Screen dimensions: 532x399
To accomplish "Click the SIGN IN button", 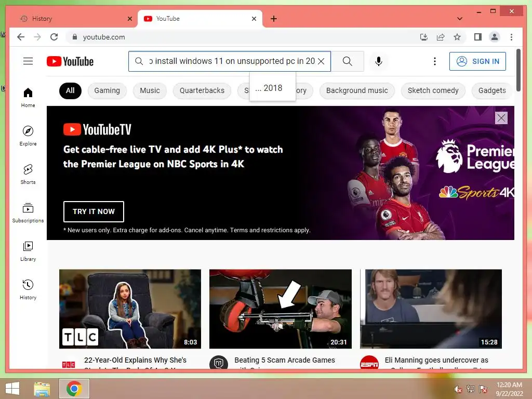I will click(x=477, y=61).
